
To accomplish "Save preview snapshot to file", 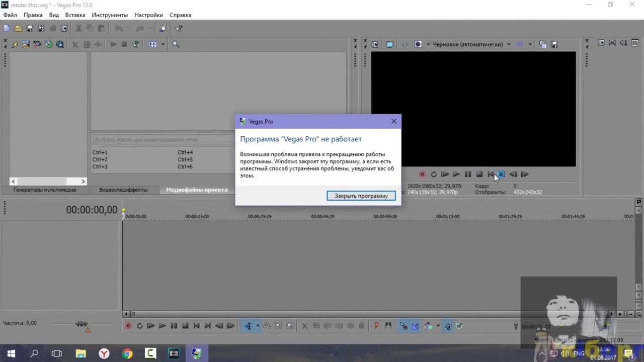I will pyautogui.click(x=554, y=44).
